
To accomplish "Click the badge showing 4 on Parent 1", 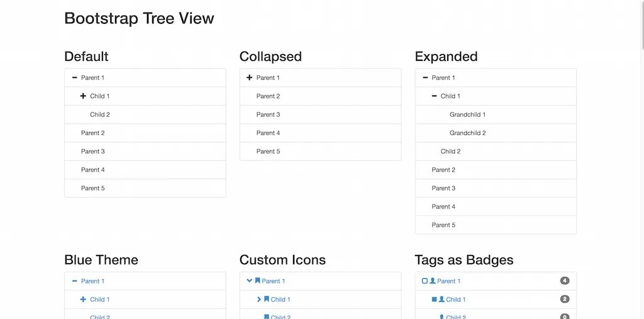I will 564,281.
